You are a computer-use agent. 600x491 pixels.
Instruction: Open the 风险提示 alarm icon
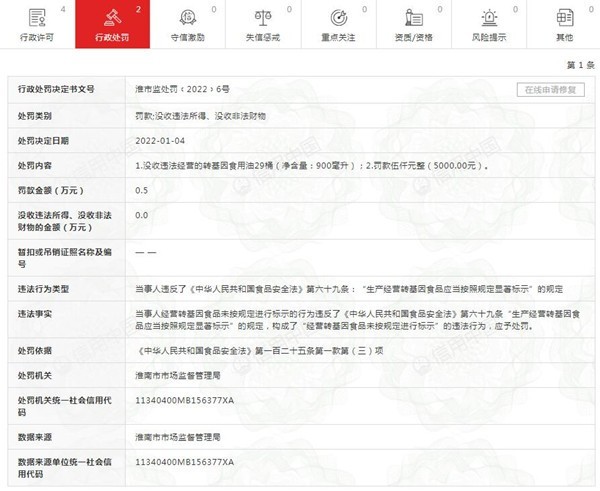489,18
